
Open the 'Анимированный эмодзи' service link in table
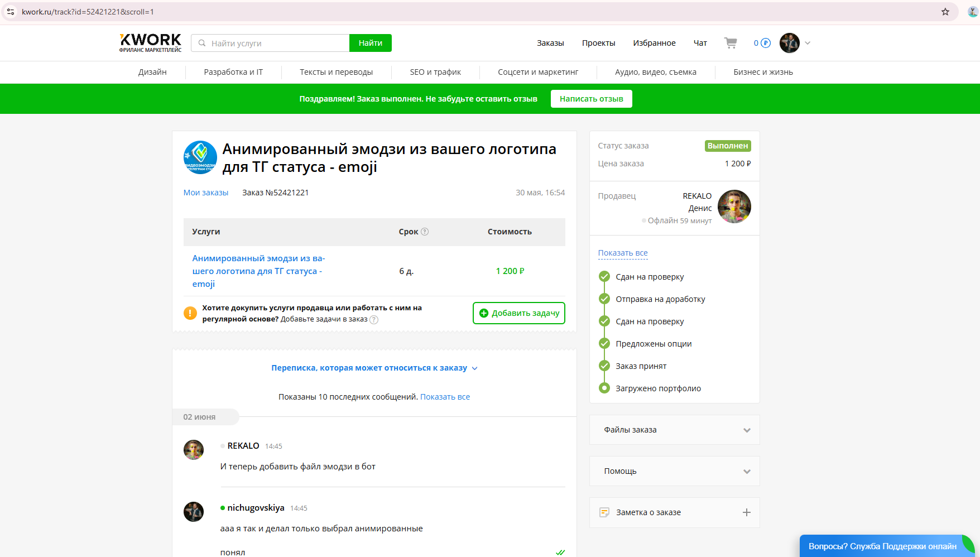click(x=258, y=271)
